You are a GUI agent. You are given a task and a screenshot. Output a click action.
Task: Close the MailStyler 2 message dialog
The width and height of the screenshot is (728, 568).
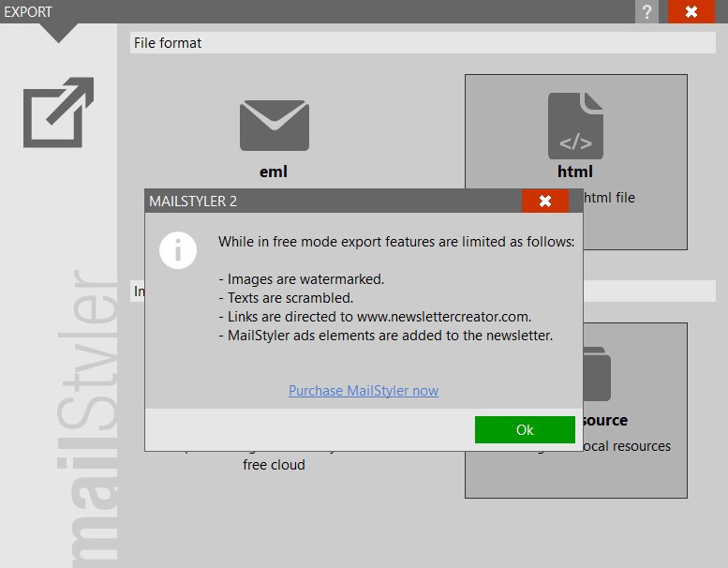545,201
